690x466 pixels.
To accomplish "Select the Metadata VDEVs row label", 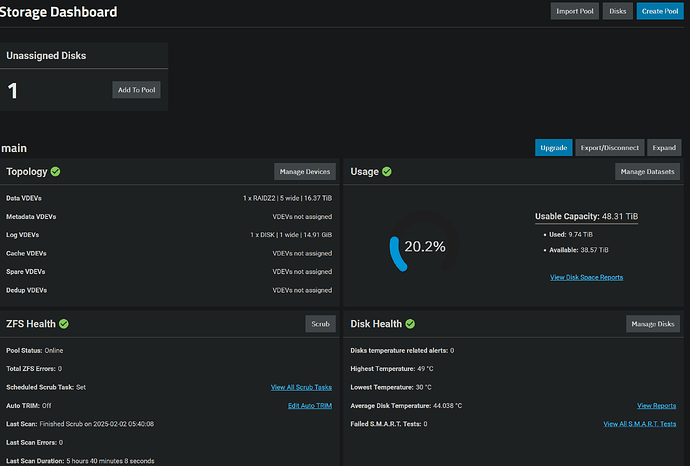I will [x=31, y=216].
